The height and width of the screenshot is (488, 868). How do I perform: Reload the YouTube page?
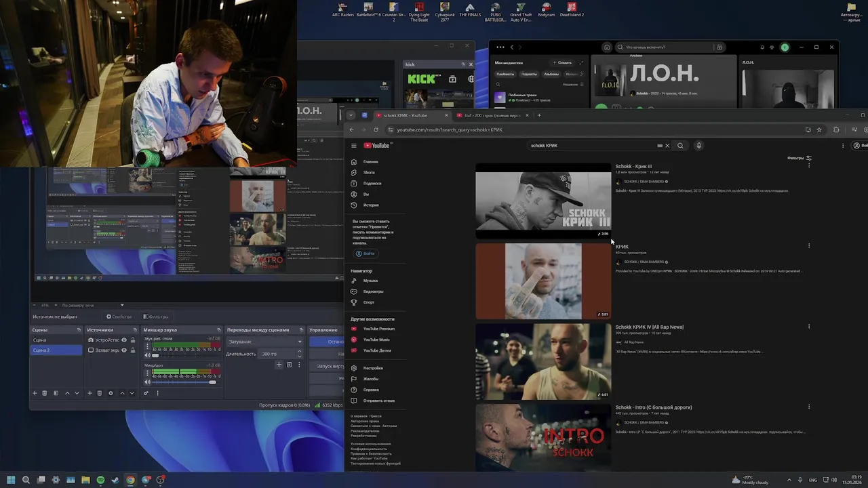point(376,129)
